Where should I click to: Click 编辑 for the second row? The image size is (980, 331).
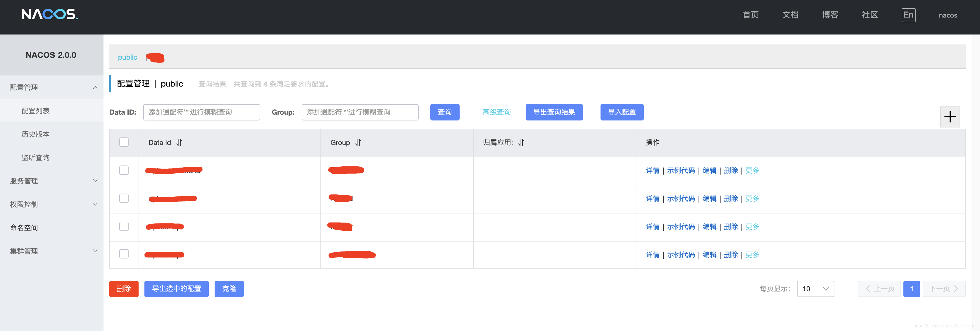click(709, 199)
